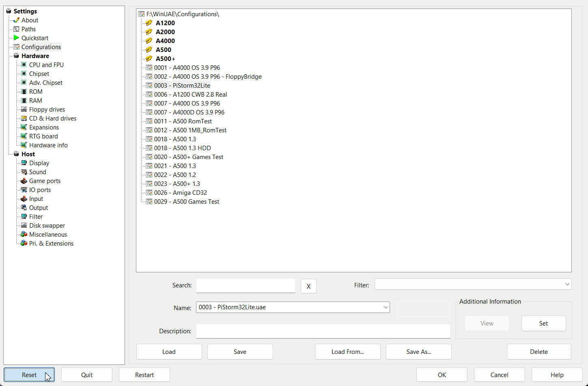Click the Floppy drives icon

coord(24,110)
